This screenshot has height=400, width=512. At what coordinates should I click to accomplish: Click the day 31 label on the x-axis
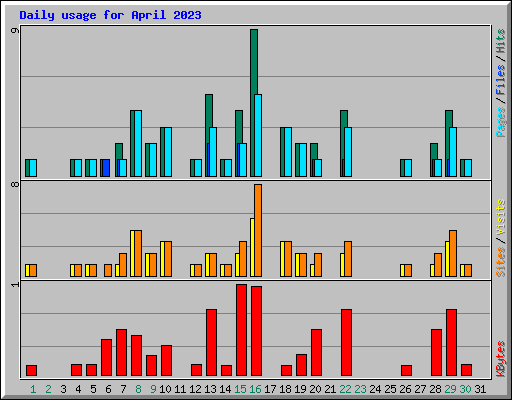[480, 389]
